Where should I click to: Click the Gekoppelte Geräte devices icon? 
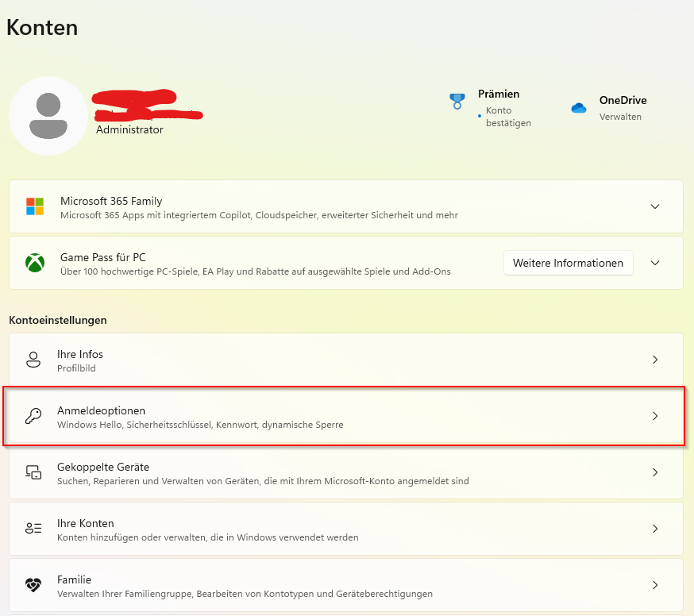tap(33, 472)
